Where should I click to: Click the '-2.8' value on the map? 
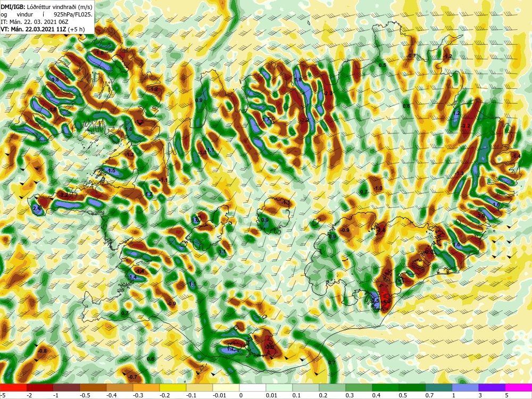305,120
